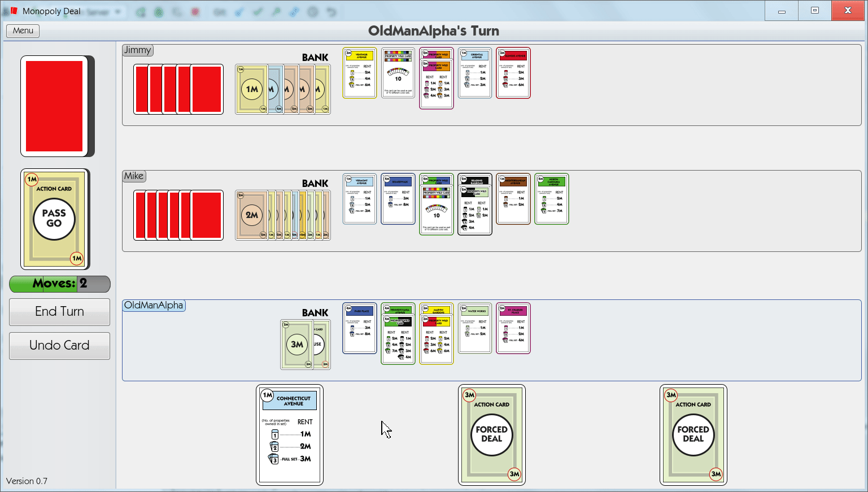The width and height of the screenshot is (868, 492).
Task: Click the OldManAlpha player name label
Action: point(154,306)
